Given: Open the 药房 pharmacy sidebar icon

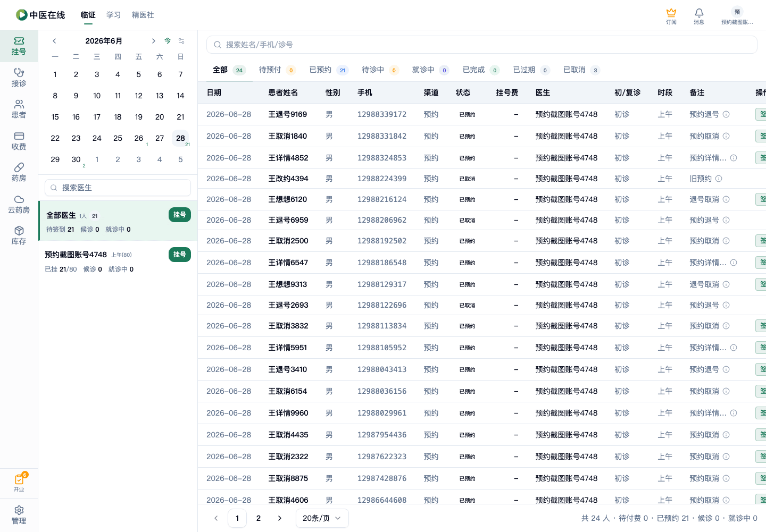Looking at the screenshot, I should tap(19, 173).
